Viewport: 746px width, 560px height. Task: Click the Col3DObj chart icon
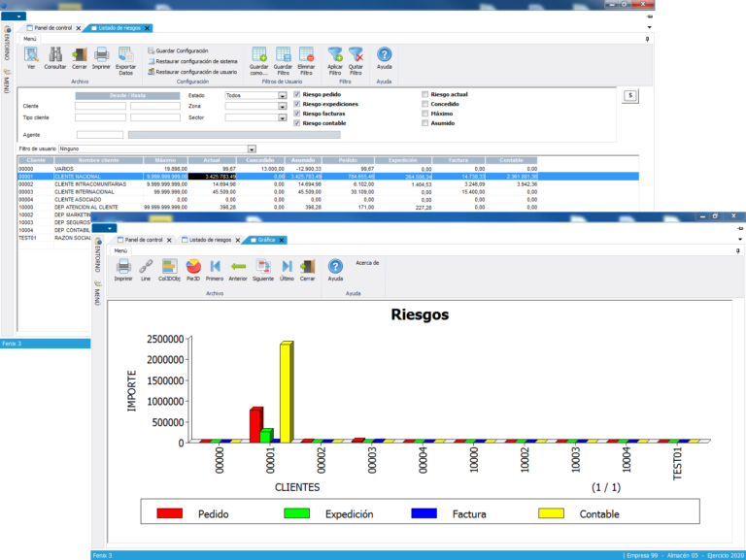click(169, 267)
